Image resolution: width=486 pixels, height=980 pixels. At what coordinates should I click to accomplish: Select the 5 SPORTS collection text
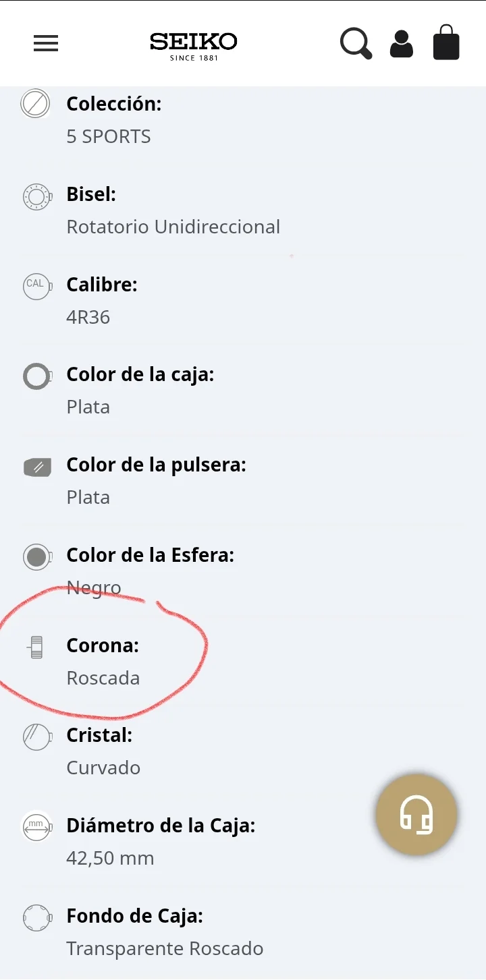coord(108,137)
